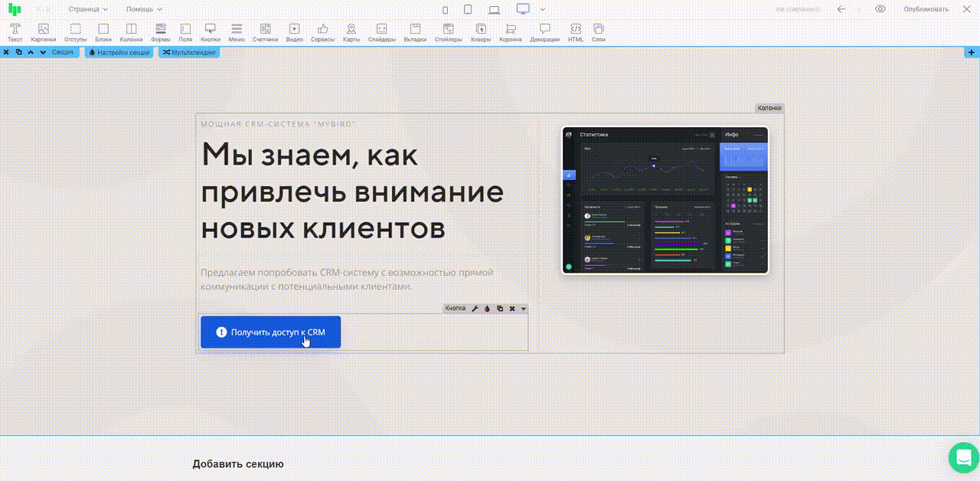Expand the Страница dropdown menu
980x481 pixels.
(x=88, y=9)
